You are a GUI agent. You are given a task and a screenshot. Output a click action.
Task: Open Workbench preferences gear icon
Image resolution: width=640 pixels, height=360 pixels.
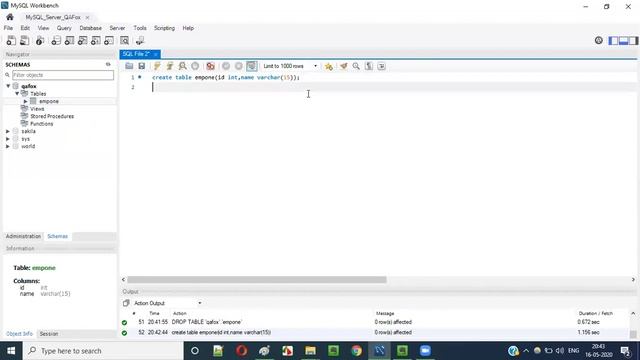[x=598, y=40]
